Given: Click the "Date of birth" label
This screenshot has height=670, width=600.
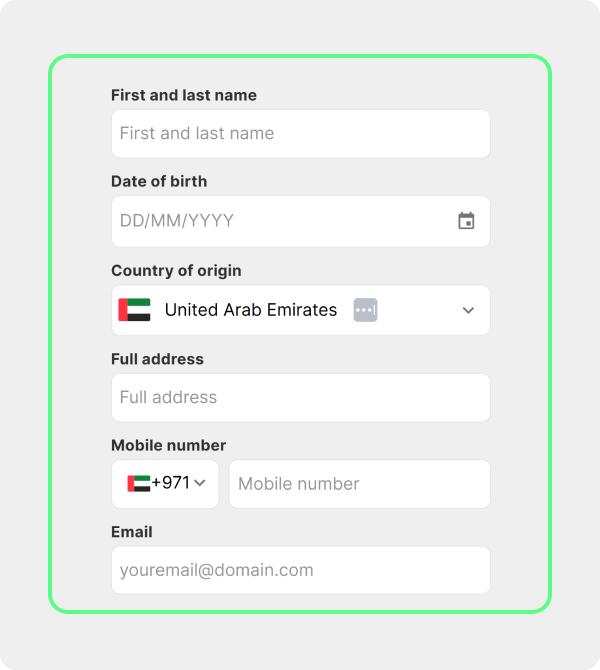Looking at the screenshot, I should click(x=159, y=181).
